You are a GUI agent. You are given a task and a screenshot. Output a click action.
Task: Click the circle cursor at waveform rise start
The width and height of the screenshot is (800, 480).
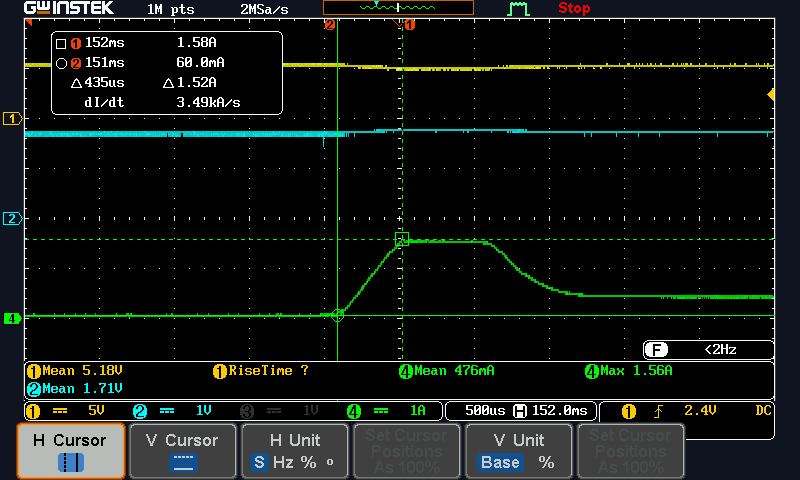click(x=337, y=315)
